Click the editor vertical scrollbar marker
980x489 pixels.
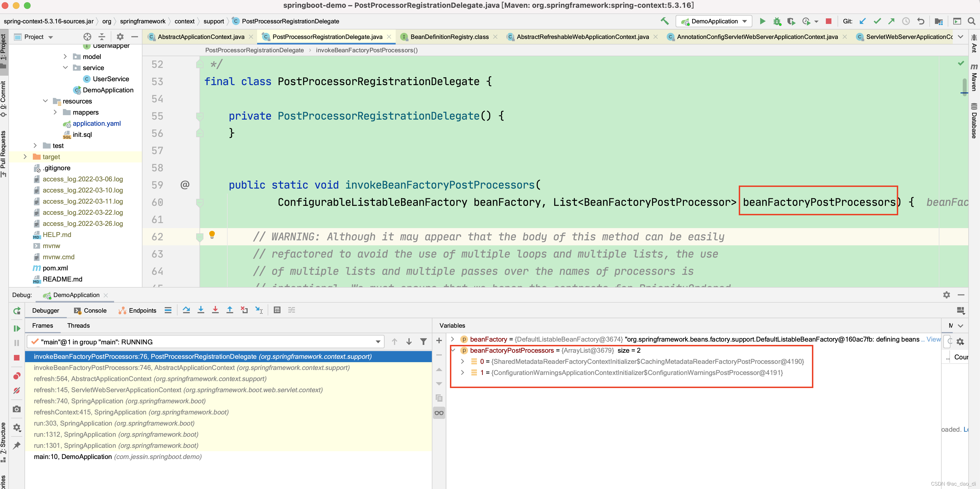pyautogui.click(x=964, y=87)
